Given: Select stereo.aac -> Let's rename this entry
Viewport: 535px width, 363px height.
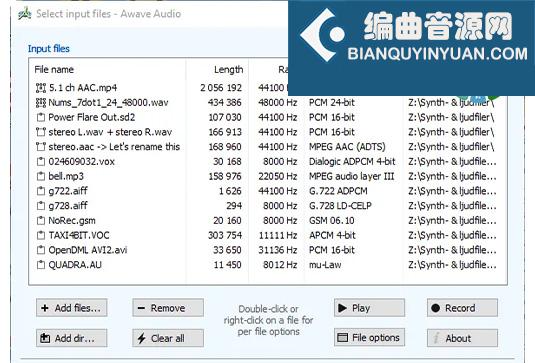Looking at the screenshot, I should click(x=114, y=147).
